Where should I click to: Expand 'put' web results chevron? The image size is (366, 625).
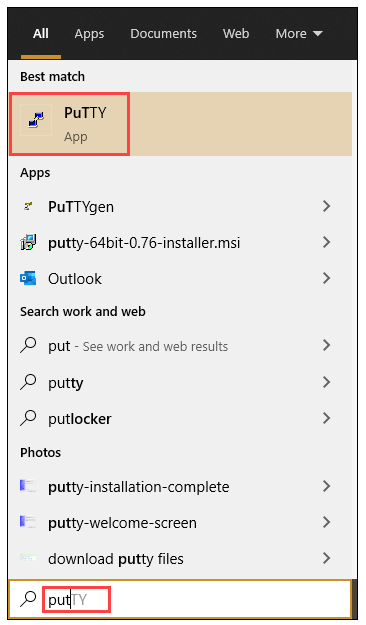coord(327,345)
